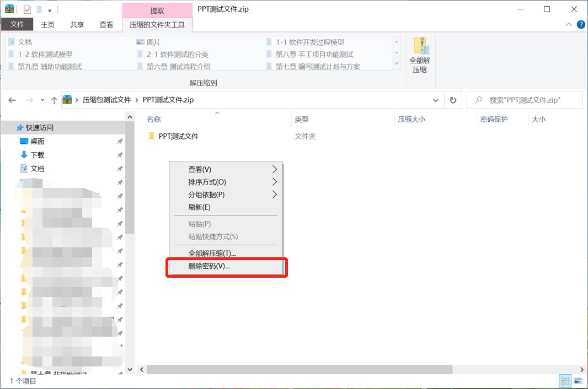588x389 pixels.
Task: Click the PPT测试文件 folder icon
Action: coord(152,136)
